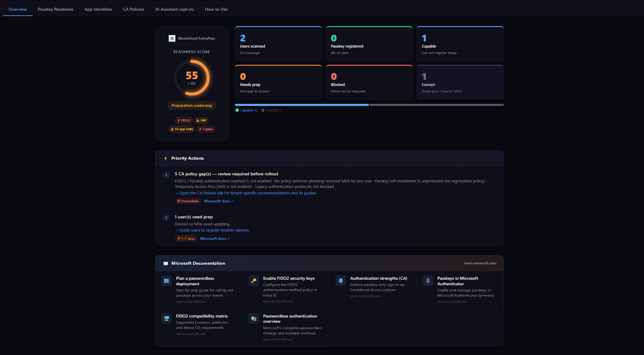Click the 1 user(s) need prep heading

[x=194, y=217]
